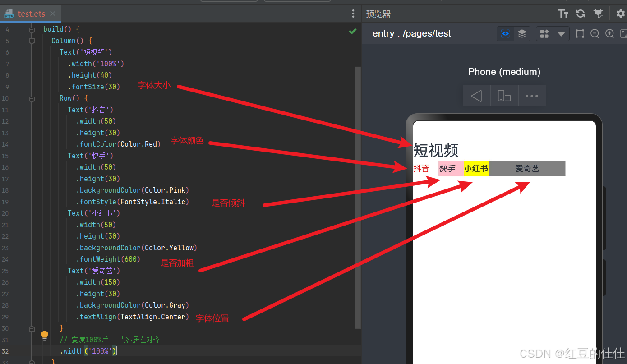Image resolution: width=627 pixels, height=364 pixels.
Task: Click '.backgroundColor(Color.Pink)' code line
Action: (x=133, y=190)
